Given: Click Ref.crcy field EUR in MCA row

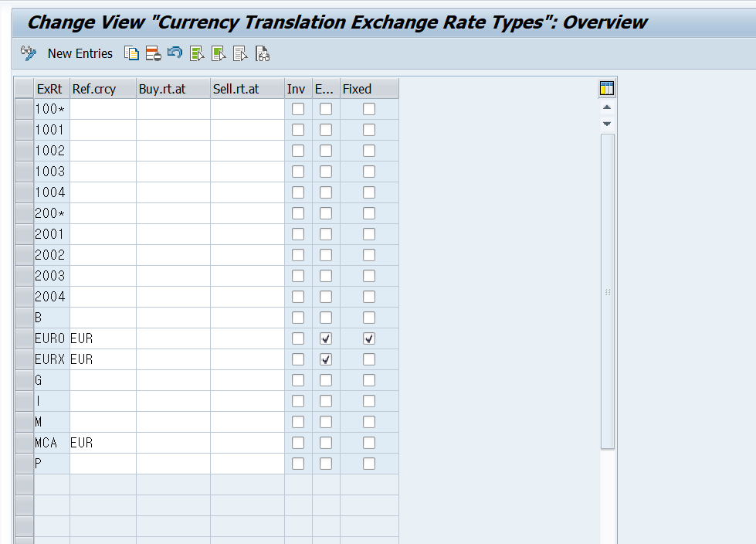Looking at the screenshot, I should click(x=103, y=443).
